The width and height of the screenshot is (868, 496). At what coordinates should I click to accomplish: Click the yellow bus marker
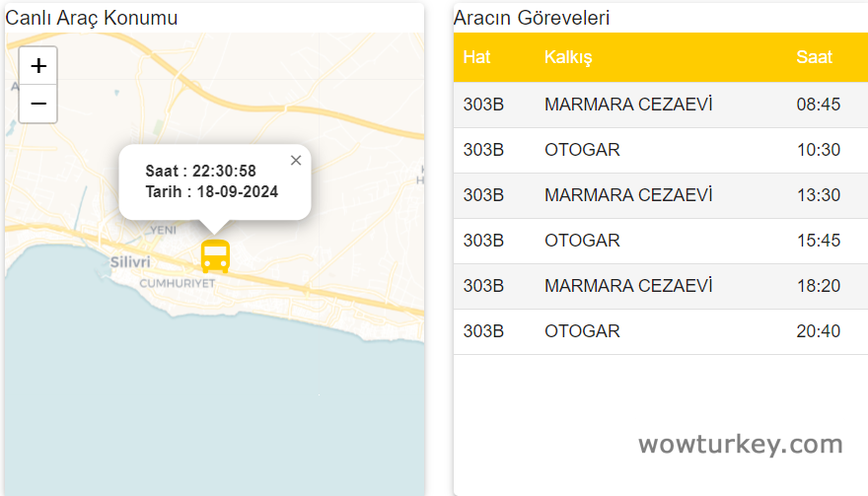215,256
